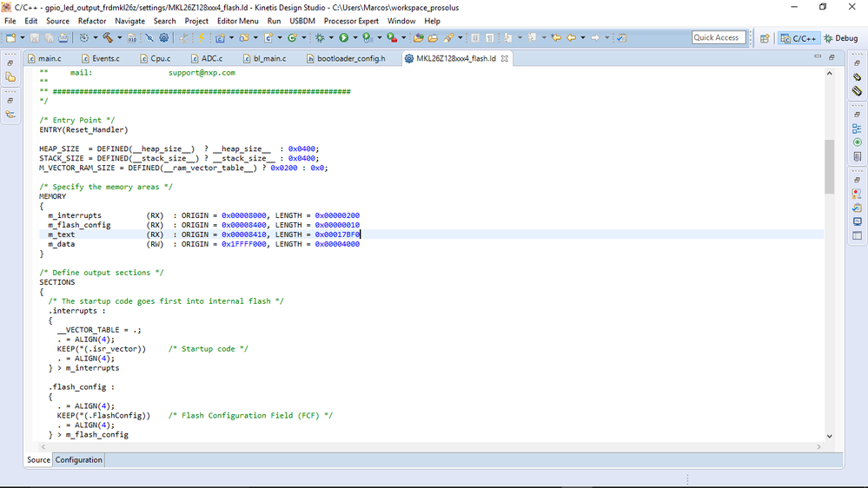Image resolution: width=868 pixels, height=488 pixels.
Task: Click the crossed-out tool toolbar icon
Action: [149, 37]
